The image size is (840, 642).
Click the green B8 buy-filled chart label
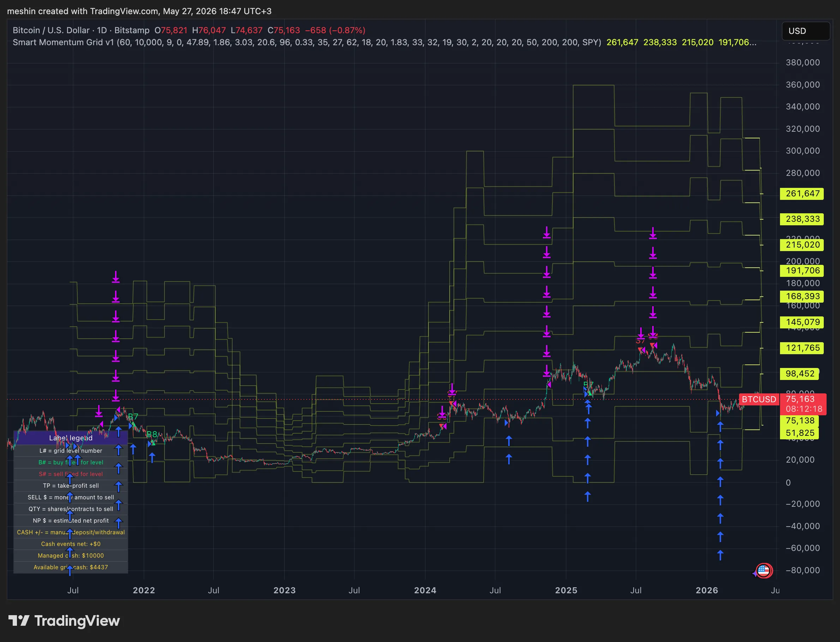click(152, 434)
